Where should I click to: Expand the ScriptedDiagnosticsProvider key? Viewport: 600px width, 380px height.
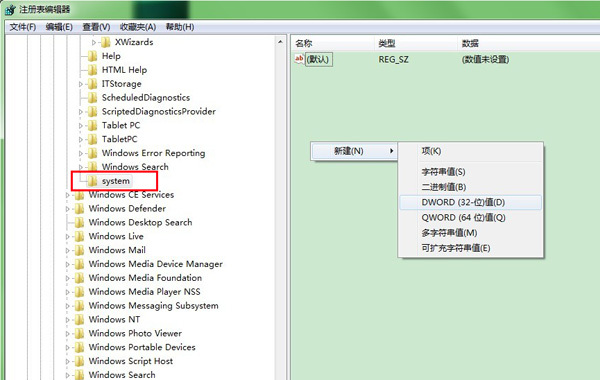click(80, 112)
